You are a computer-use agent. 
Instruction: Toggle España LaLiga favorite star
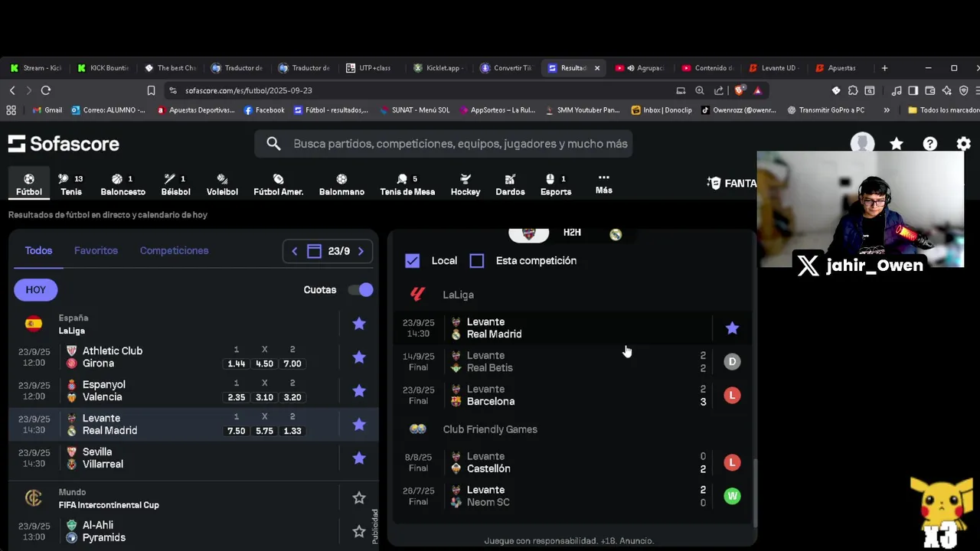[x=359, y=324]
